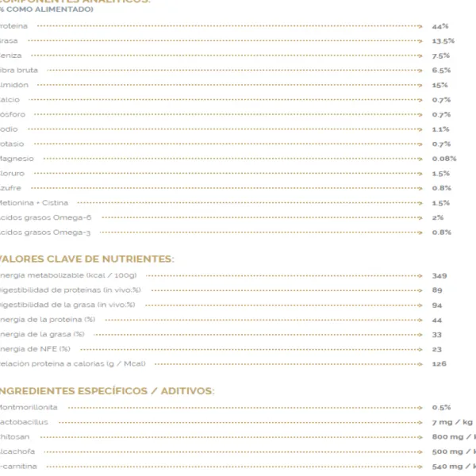This screenshot has height=476, width=476.
Task: Select the Sodio 1.1% value
Action: (x=440, y=129)
